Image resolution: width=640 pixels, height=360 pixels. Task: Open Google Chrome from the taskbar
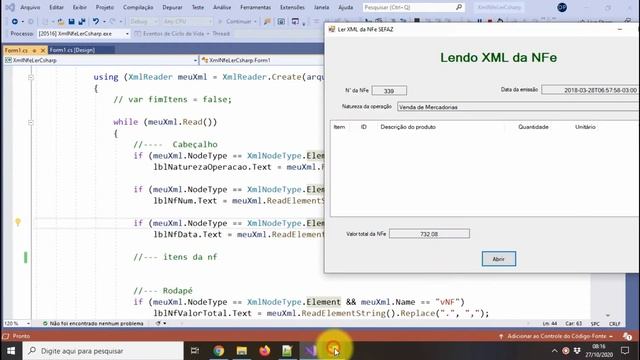coord(218,351)
